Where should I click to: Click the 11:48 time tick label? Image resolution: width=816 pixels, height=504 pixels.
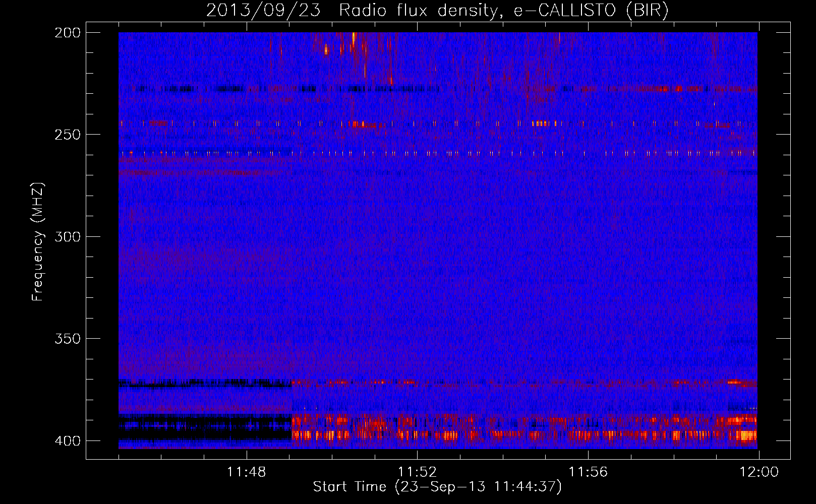[x=246, y=472]
